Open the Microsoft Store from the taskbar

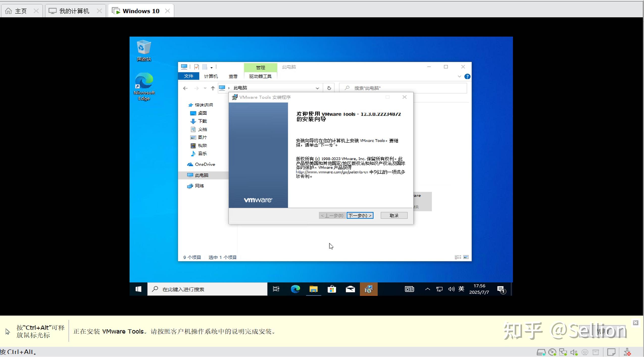332,289
